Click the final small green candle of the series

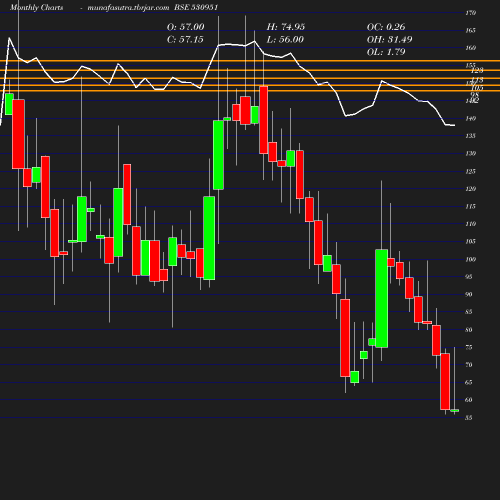(455, 410)
